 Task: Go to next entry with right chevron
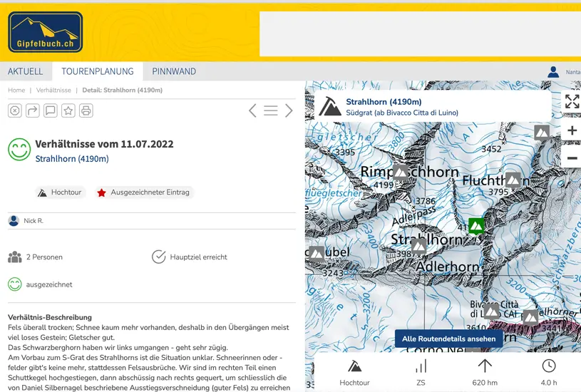tap(289, 110)
